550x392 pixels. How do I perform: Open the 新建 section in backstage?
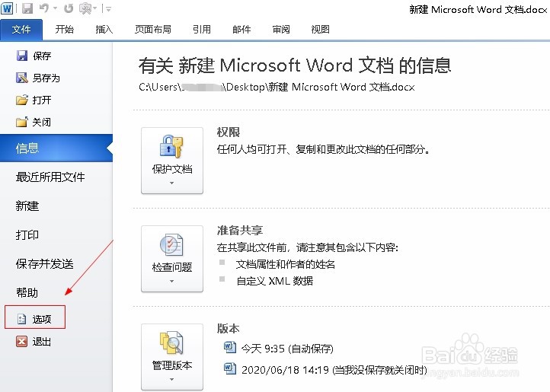(27, 206)
